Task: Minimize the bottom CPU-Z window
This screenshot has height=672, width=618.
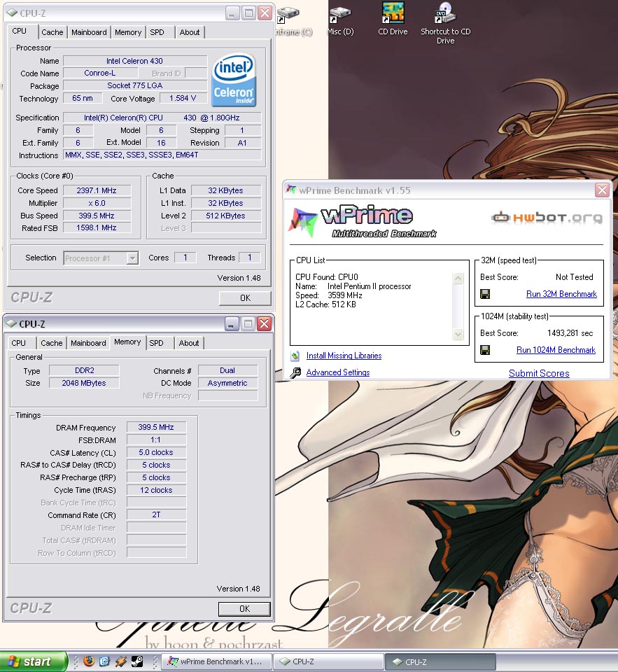Action: click(232, 324)
